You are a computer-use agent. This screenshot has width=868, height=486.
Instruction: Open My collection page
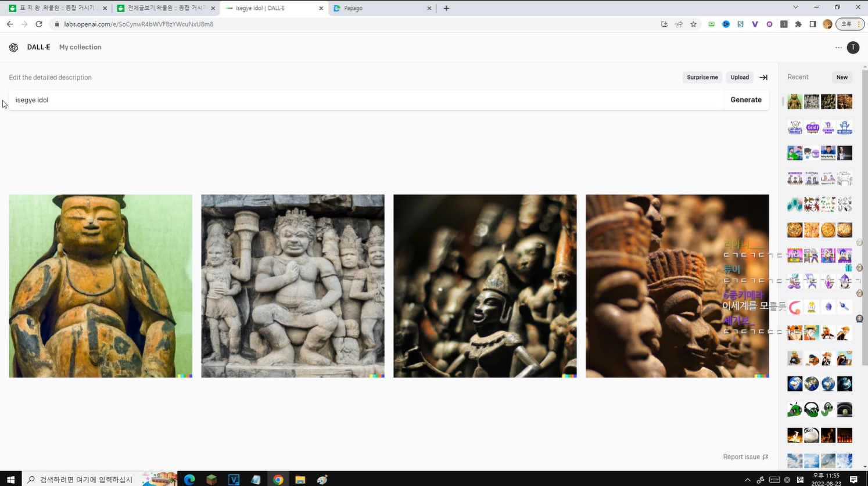80,47
